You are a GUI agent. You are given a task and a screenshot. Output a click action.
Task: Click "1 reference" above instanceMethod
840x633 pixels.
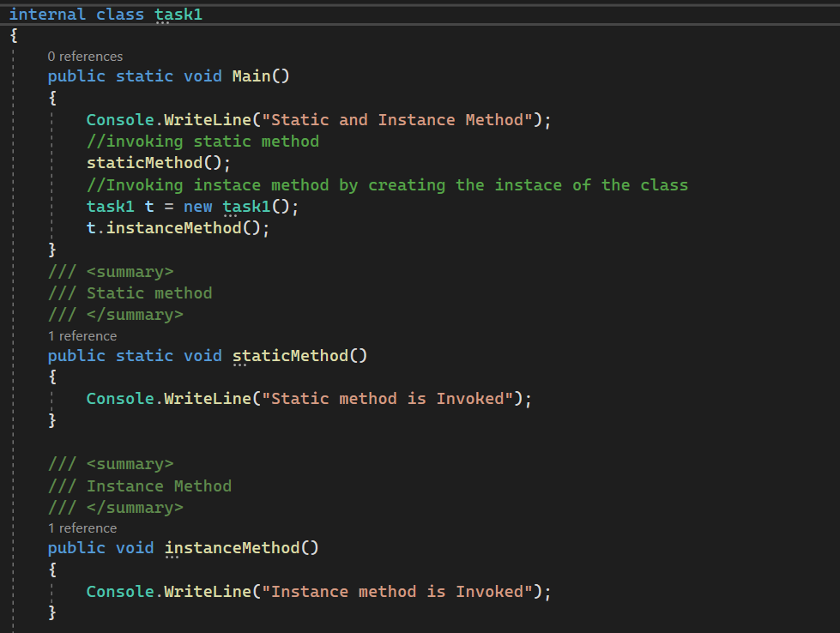82,527
